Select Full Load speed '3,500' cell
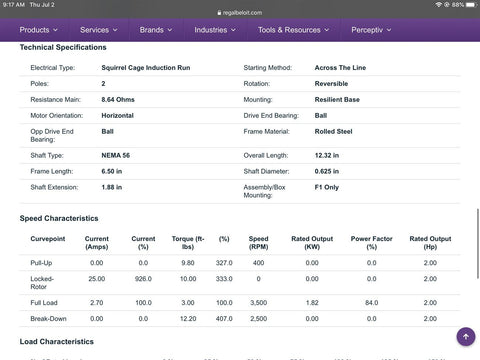The width and height of the screenshot is (480, 360). click(258, 303)
